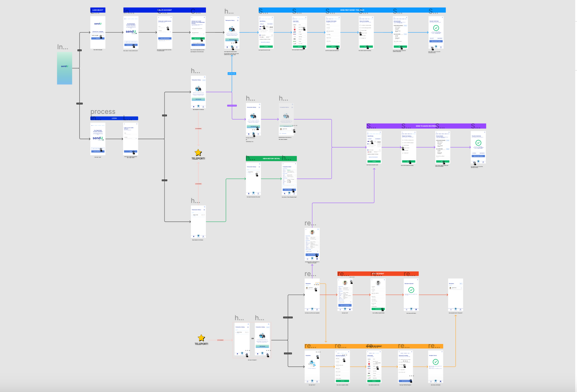Select the blue LOGIN section header

[114, 118]
